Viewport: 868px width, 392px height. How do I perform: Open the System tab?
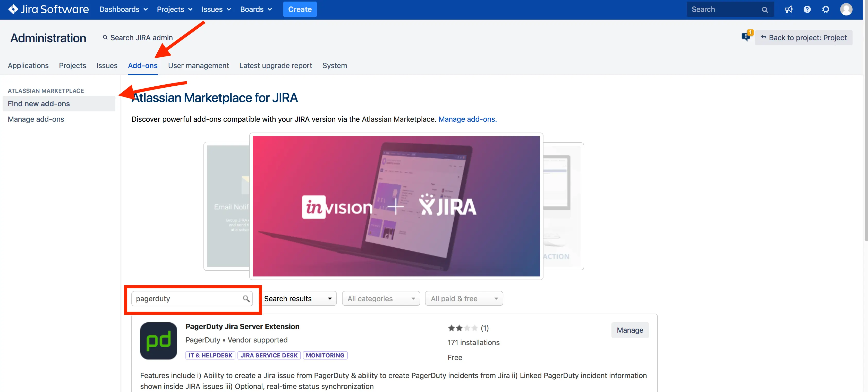334,66
